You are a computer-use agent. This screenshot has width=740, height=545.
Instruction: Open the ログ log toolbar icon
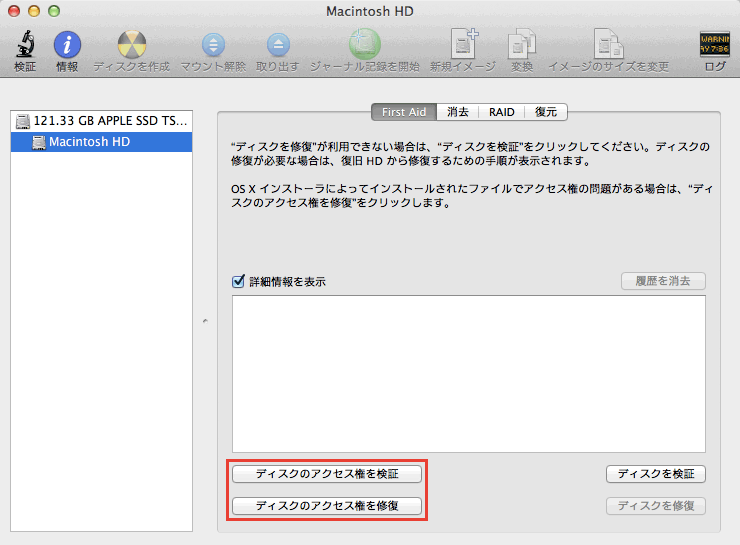click(x=715, y=43)
